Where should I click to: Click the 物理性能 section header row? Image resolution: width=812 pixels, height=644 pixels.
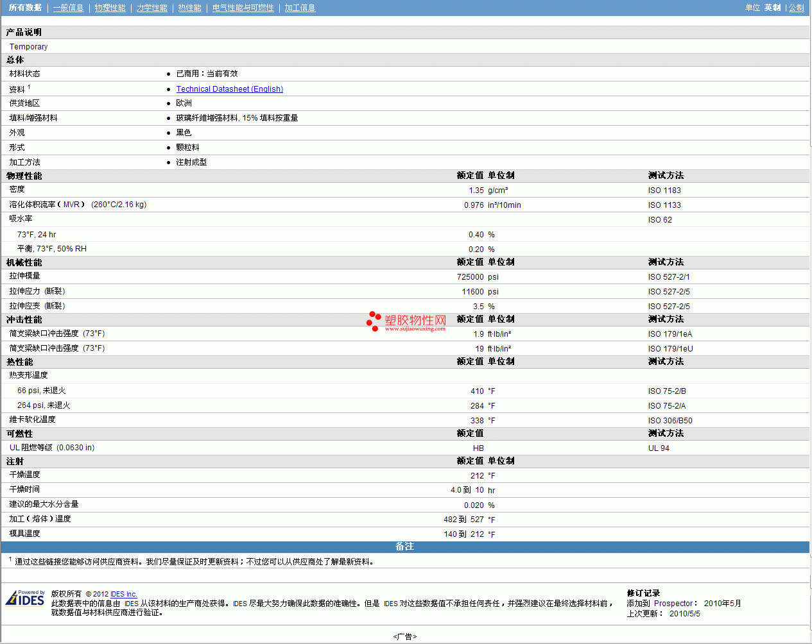click(x=24, y=176)
